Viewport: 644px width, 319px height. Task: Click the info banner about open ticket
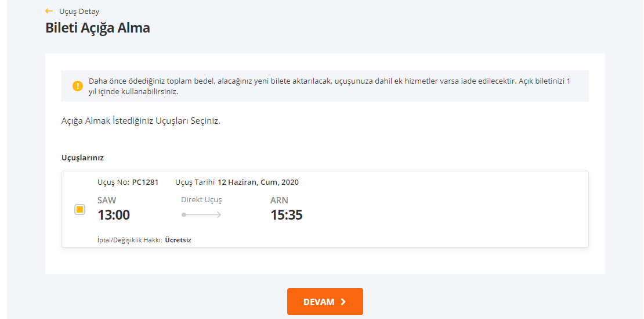(x=330, y=86)
